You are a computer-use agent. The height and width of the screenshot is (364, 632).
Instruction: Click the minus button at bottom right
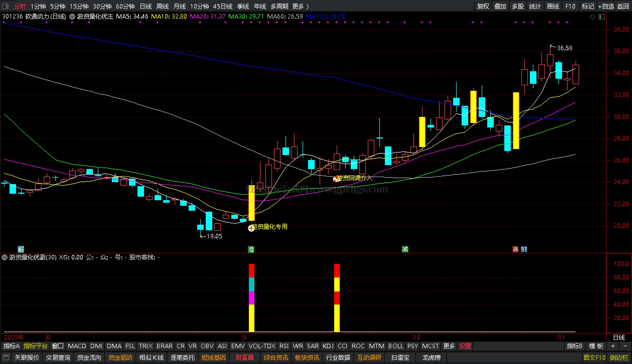[625, 346]
